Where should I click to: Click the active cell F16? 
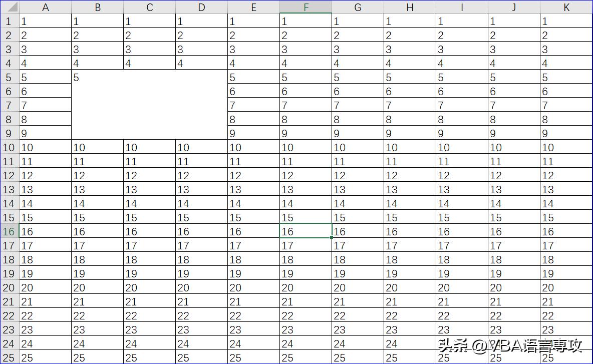coord(306,231)
